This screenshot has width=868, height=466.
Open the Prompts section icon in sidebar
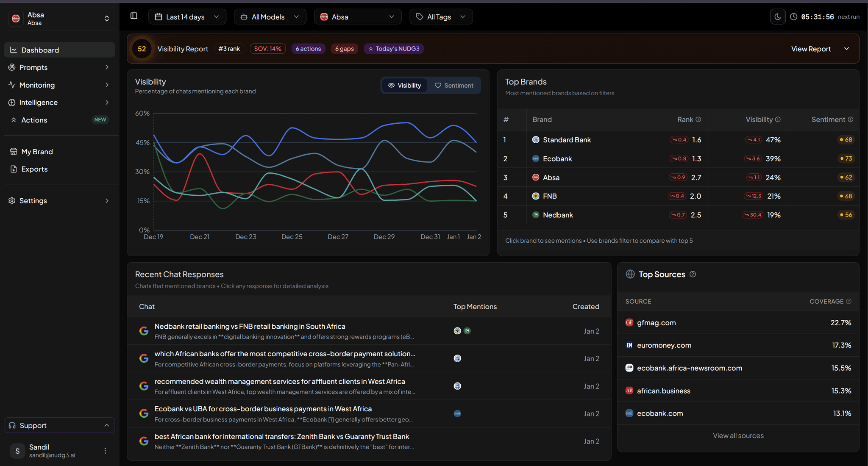click(x=12, y=67)
